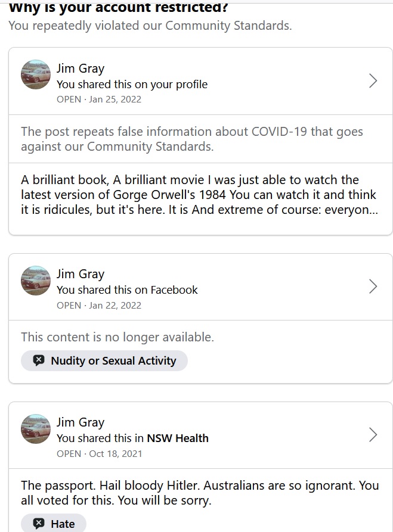Screen dimensions: 393x532
Task: Click Jim Gray name on third post
Action: [81, 422]
